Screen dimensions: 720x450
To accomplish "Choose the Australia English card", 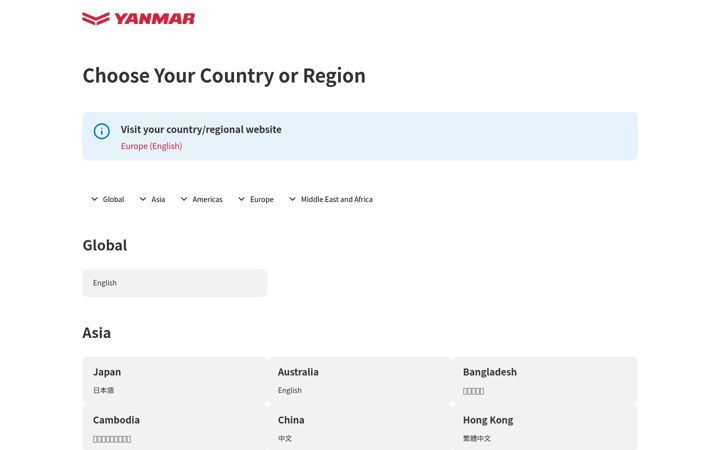I will [x=360, y=380].
